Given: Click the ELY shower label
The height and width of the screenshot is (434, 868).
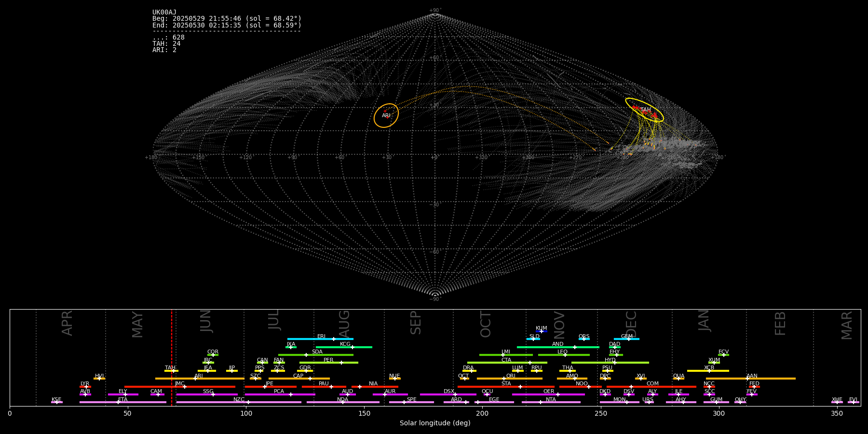Looking at the screenshot, I should coord(123,392).
